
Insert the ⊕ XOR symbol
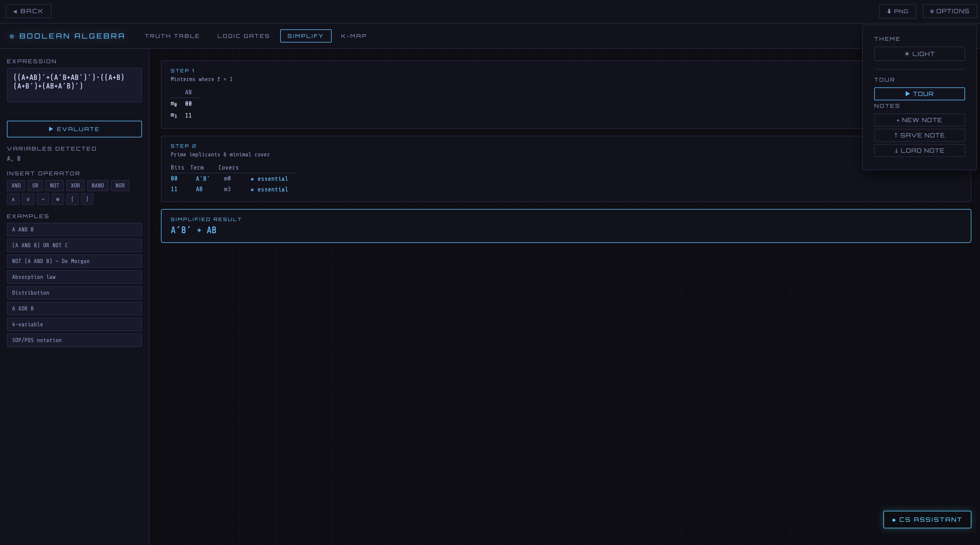tap(57, 199)
